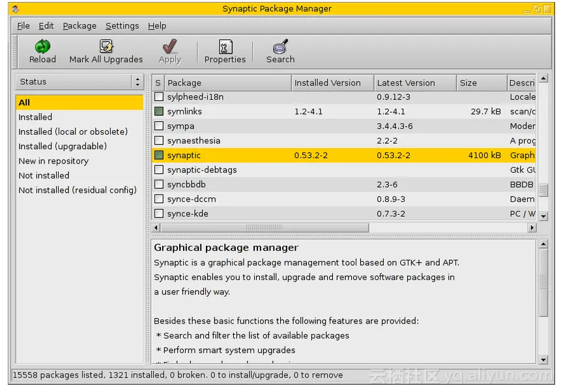
Task: Open the Help menu
Action: point(157,26)
